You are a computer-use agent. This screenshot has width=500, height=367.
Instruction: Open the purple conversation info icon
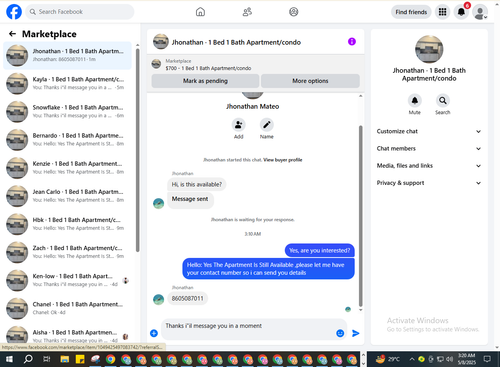click(x=352, y=42)
